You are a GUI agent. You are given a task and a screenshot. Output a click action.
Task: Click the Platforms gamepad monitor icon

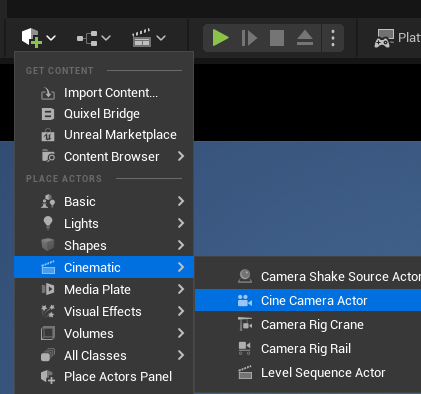pos(384,38)
